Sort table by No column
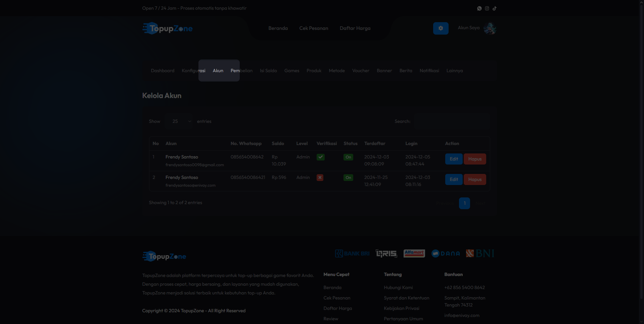The image size is (644, 324). pos(156,144)
